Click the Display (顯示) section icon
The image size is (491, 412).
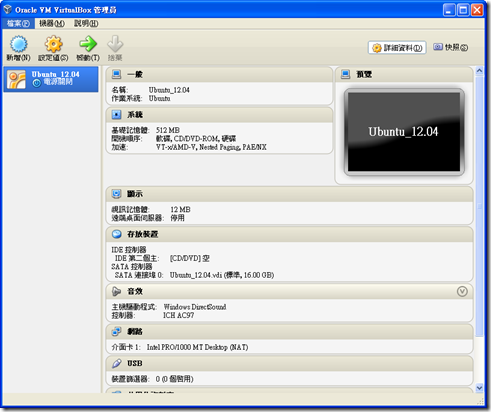click(116, 194)
